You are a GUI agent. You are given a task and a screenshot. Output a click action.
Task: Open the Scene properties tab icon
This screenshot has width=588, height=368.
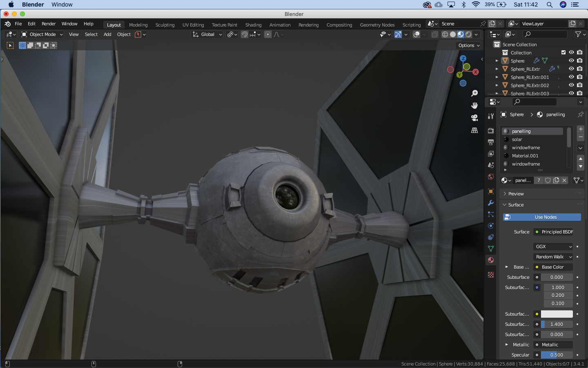coord(491,165)
